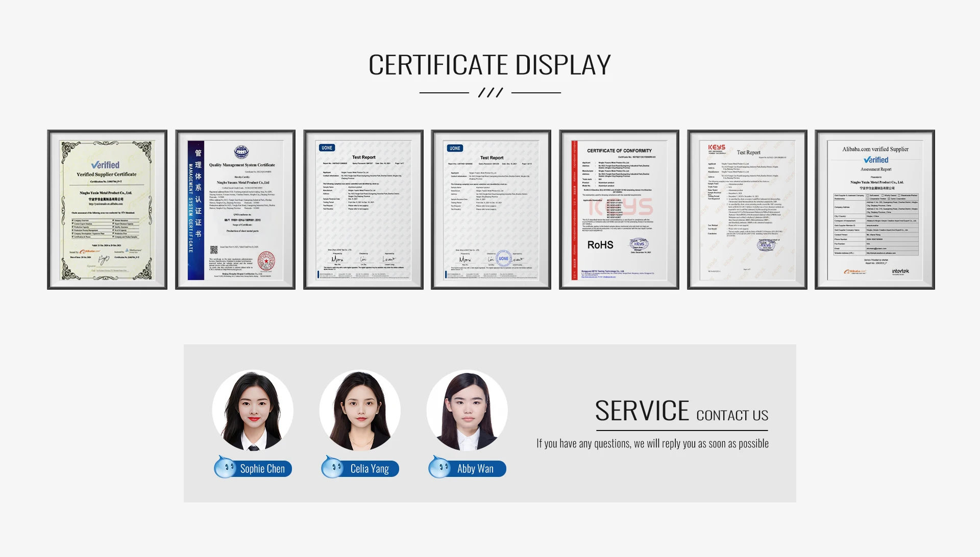Click the chat icon beside Sophie Chen
980x557 pixels.
point(225,467)
